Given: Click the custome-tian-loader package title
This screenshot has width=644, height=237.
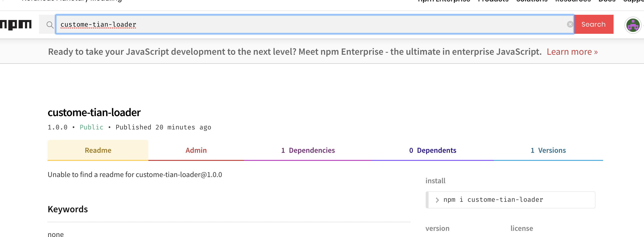Looking at the screenshot, I should (94, 112).
